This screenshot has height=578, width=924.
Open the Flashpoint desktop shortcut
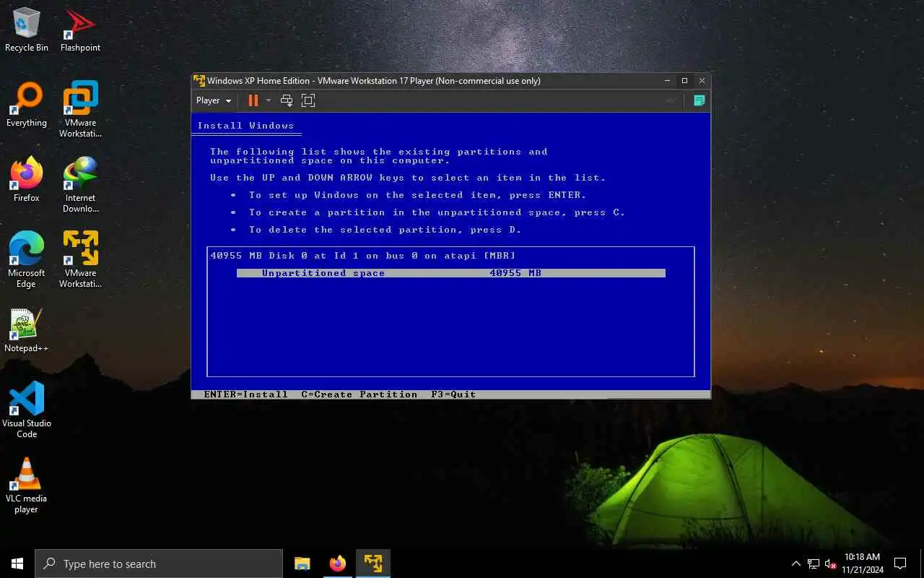pos(80,30)
